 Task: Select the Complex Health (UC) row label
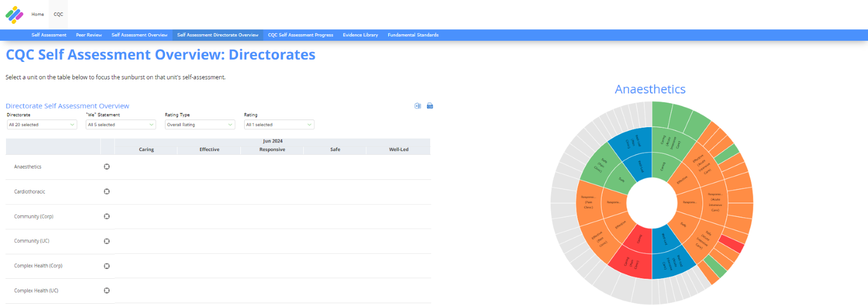36,291
